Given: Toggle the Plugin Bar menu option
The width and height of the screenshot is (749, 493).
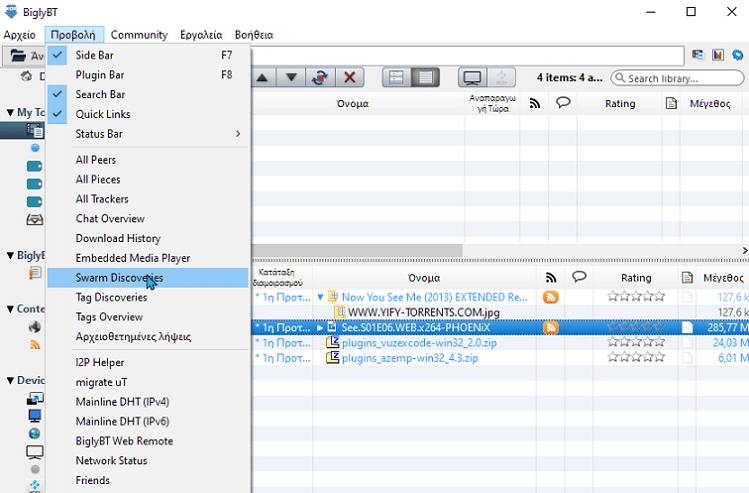Looking at the screenshot, I should pyautogui.click(x=148, y=75).
